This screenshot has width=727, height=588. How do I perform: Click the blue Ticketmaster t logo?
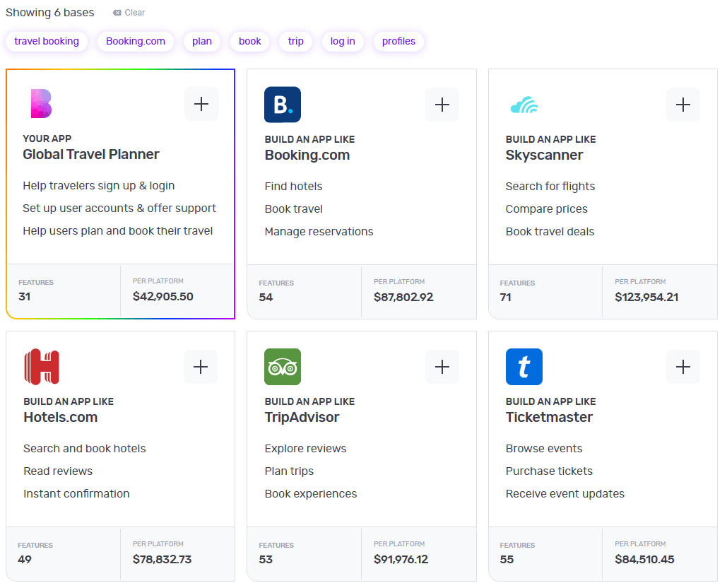pos(524,367)
